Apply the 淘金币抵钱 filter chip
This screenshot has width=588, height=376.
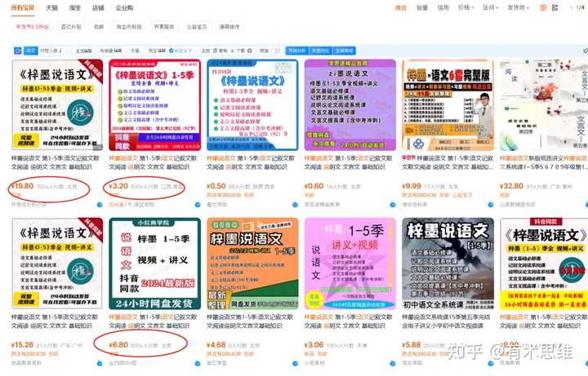(x=129, y=27)
